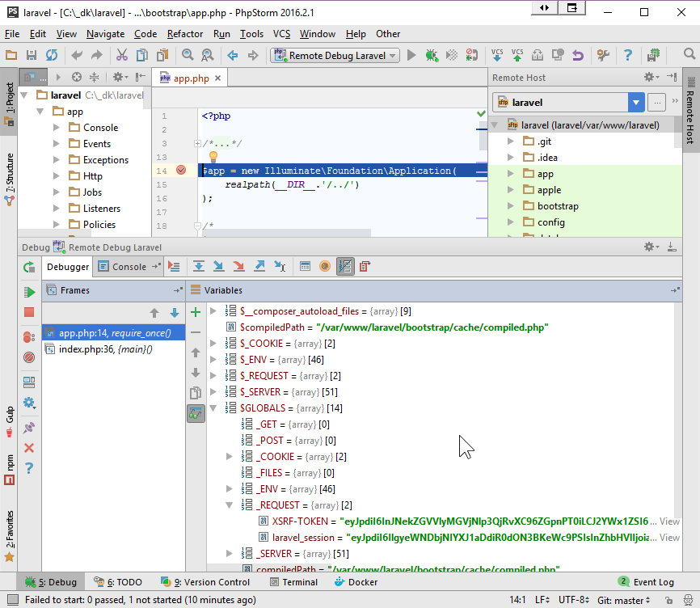Screen dimensions: 700x608
Task: Open the Refactor menu
Action: (185, 34)
